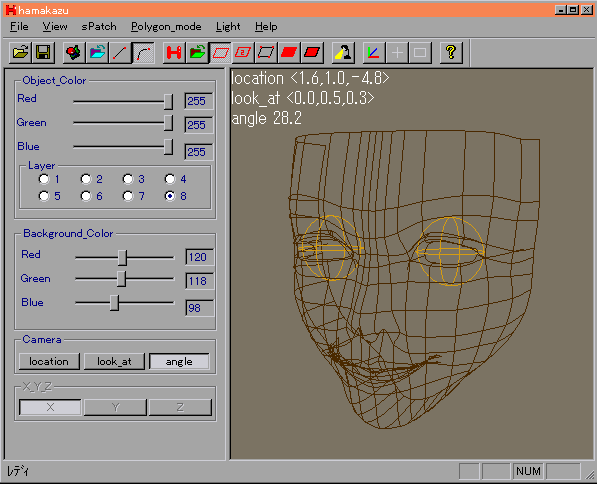Click the Background_Color Blue slider handle
Viewport: 597px width, 484px height.
click(x=115, y=303)
